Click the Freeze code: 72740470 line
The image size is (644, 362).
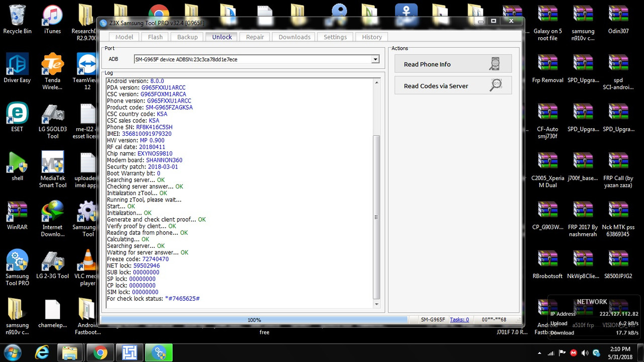tap(138, 259)
